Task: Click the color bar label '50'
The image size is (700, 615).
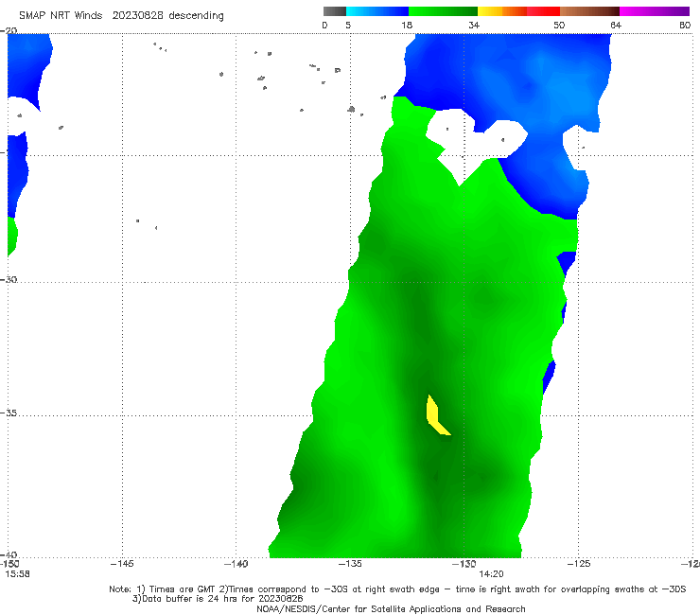Action: [559, 26]
